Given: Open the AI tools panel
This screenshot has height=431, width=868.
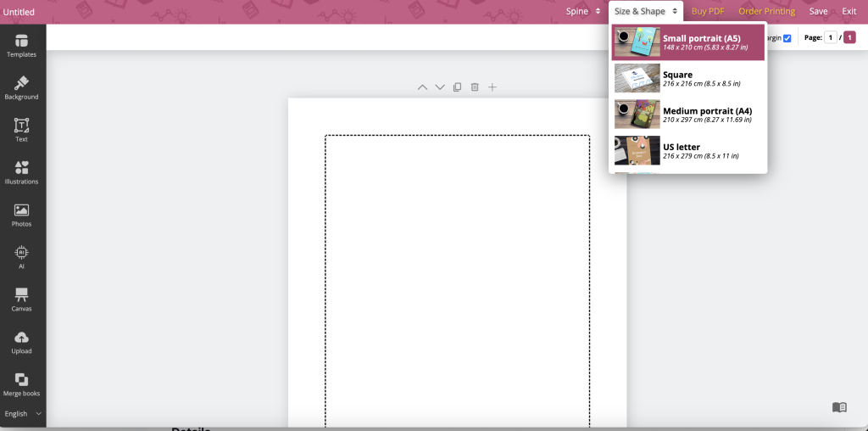Looking at the screenshot, I should (x=21, y=258).
